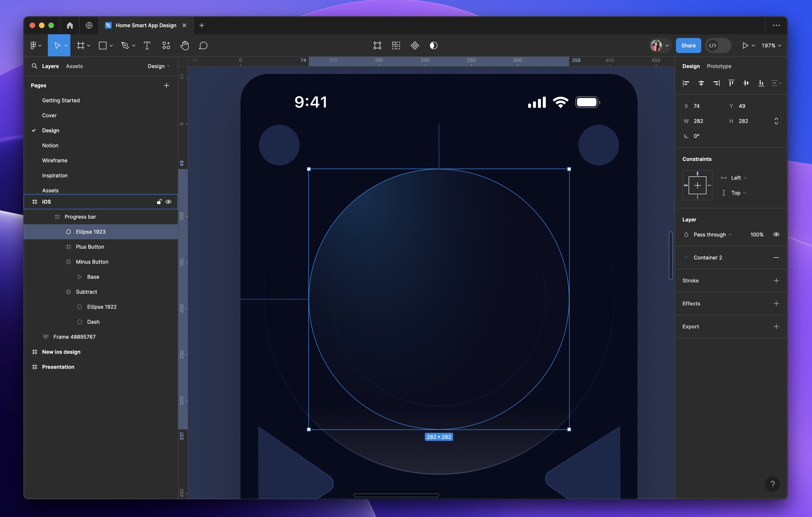Select the Text tool
This screenshot has width=812, height=517.
click(x=147, y=45)
